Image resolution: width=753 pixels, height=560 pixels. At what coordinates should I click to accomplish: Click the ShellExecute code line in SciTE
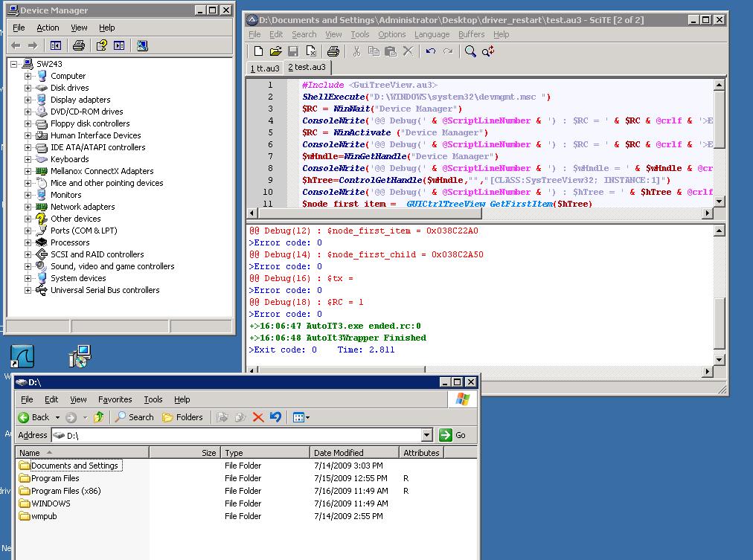(426, 97)
